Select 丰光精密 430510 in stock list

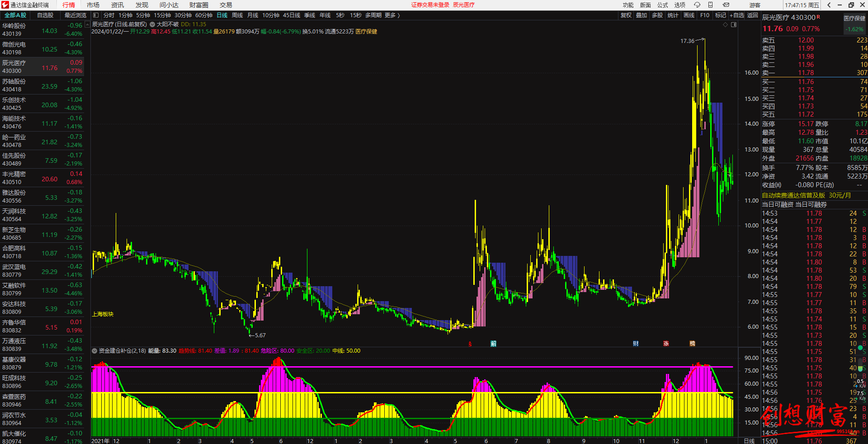pyautogui.click(x=42, y=178)
